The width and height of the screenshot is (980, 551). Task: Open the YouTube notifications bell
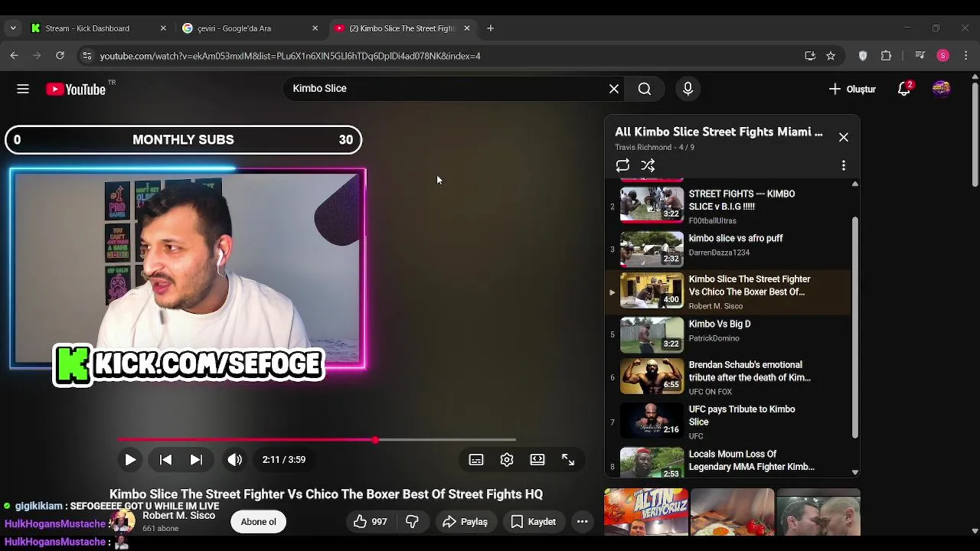(x=904, y=89)
